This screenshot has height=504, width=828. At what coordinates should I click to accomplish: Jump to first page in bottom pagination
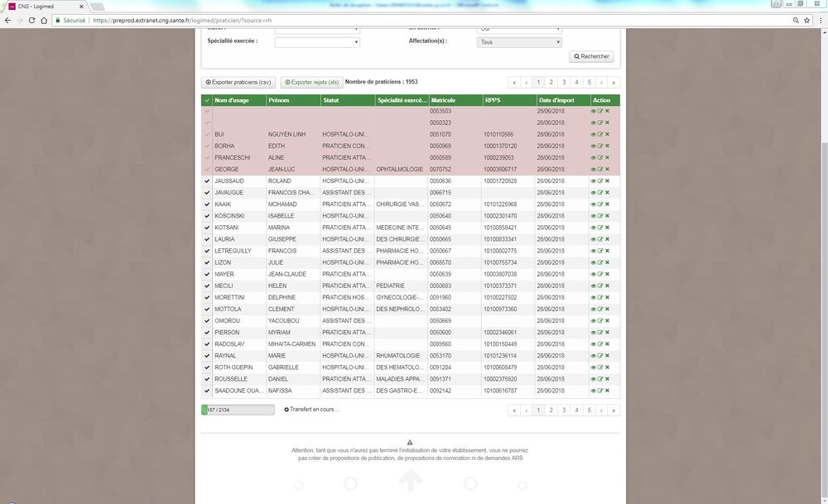tap(514, 410)
